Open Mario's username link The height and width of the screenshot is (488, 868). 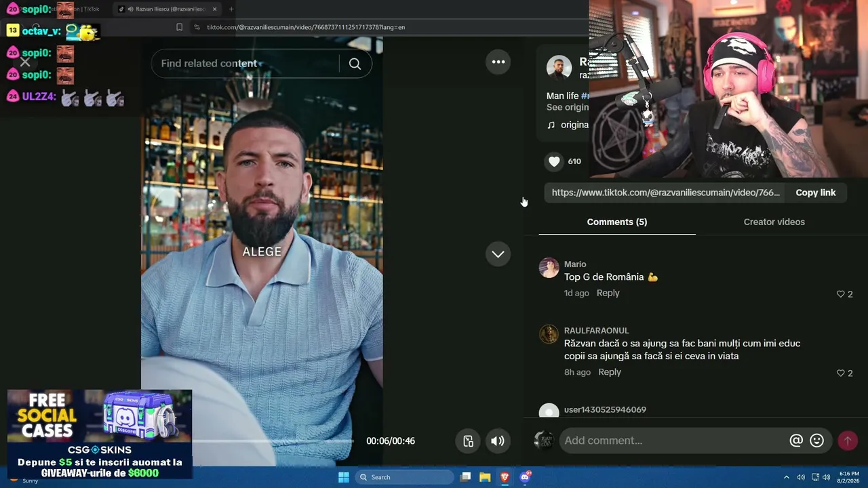[575, 264]
